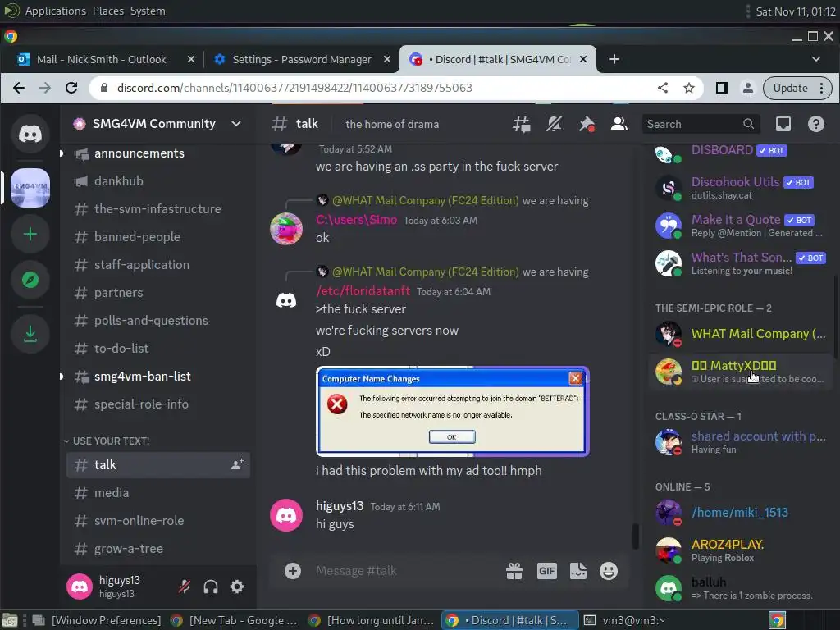Open higuys13 message author name
840x630 pixels.
pos(339,505)
